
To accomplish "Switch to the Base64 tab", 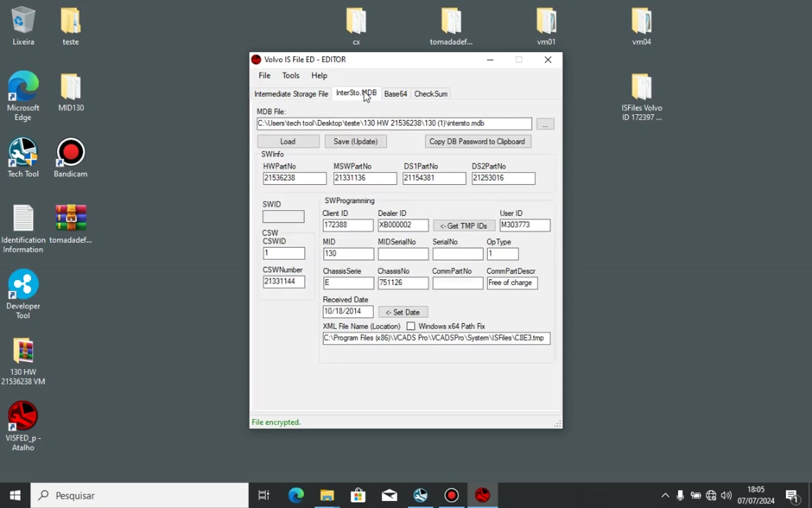I will (x=395, y=94).
